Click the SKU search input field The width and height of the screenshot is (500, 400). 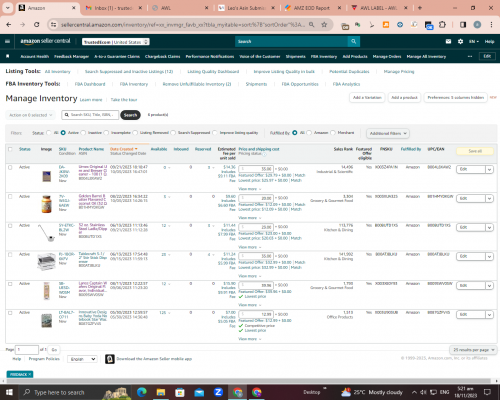click(90, 115)
